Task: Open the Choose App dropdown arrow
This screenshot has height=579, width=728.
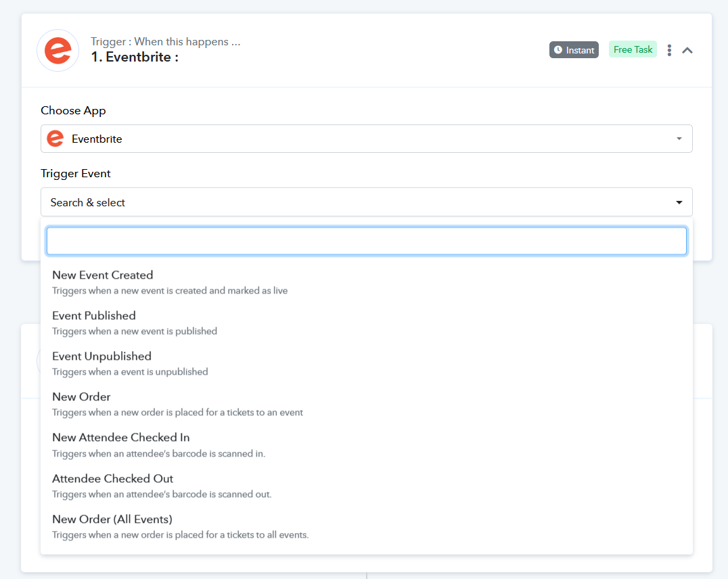Action: [679, 139]
